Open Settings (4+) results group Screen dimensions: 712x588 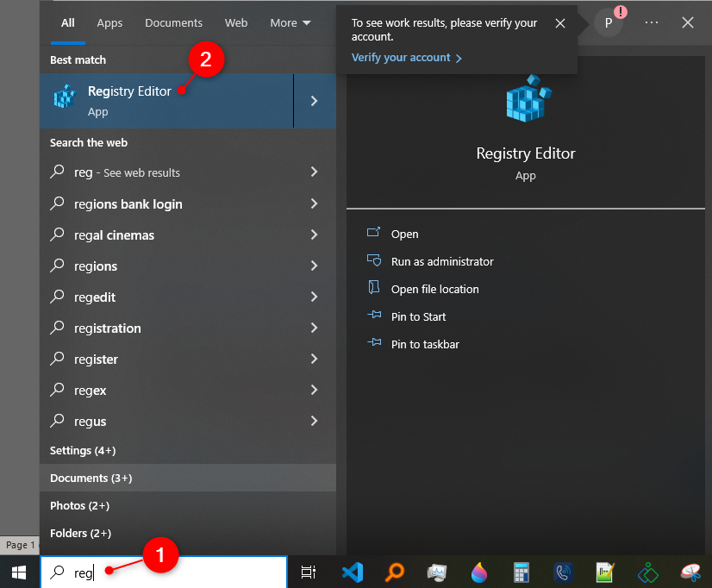click(188, 450)
